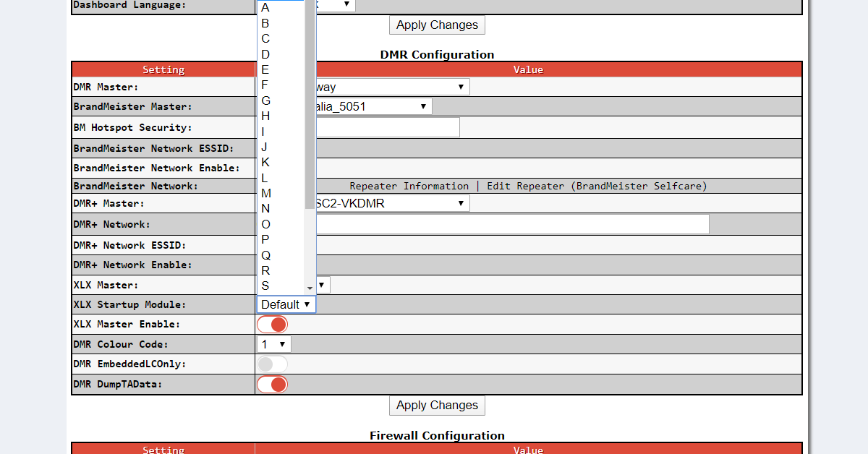Pick letter F in the dropdown list
The width and height of the screenshot is (868, 454).
[x=281, y=85]
